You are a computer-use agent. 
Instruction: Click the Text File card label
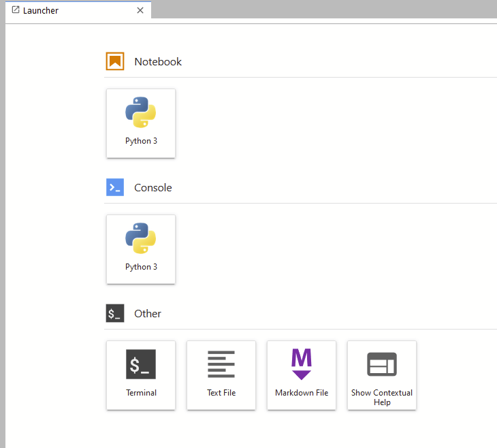[221, 393]
